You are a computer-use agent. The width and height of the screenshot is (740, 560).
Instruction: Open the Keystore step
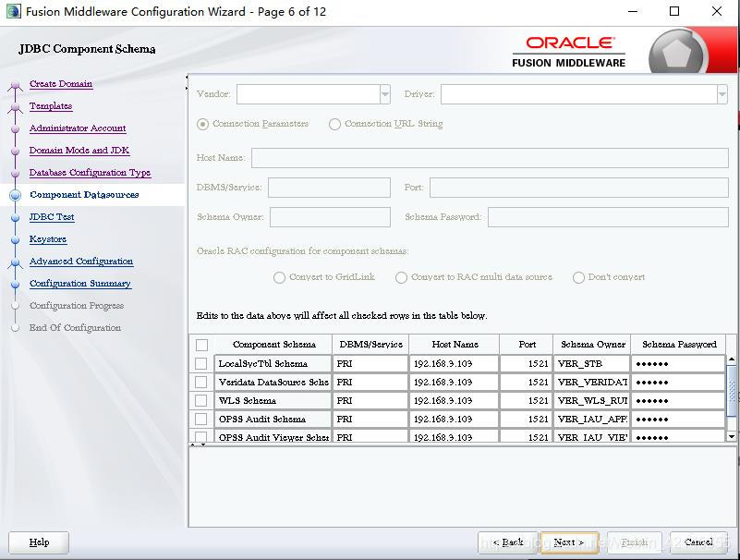[48, 239]
